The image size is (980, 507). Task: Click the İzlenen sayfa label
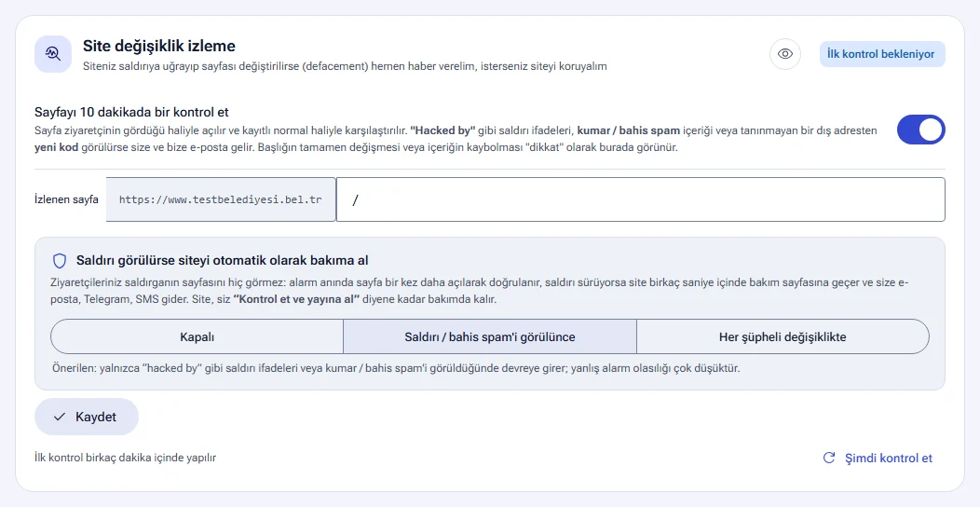point(66,199)
